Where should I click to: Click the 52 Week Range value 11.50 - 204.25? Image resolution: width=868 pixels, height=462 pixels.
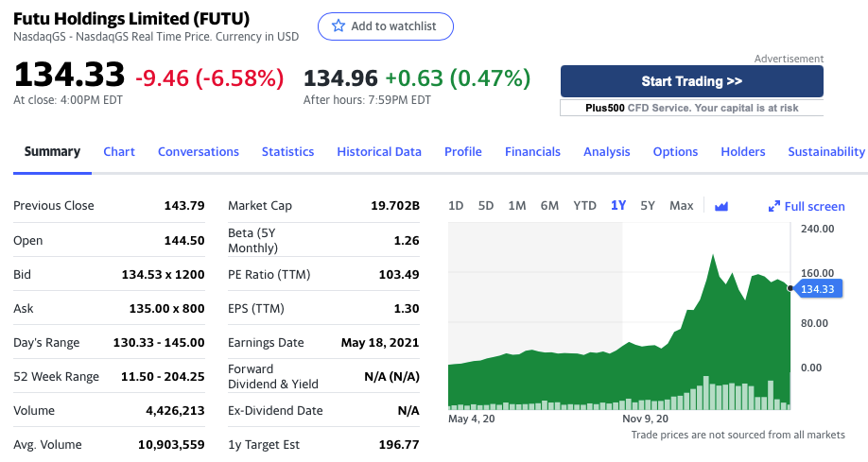coord(163,377)
